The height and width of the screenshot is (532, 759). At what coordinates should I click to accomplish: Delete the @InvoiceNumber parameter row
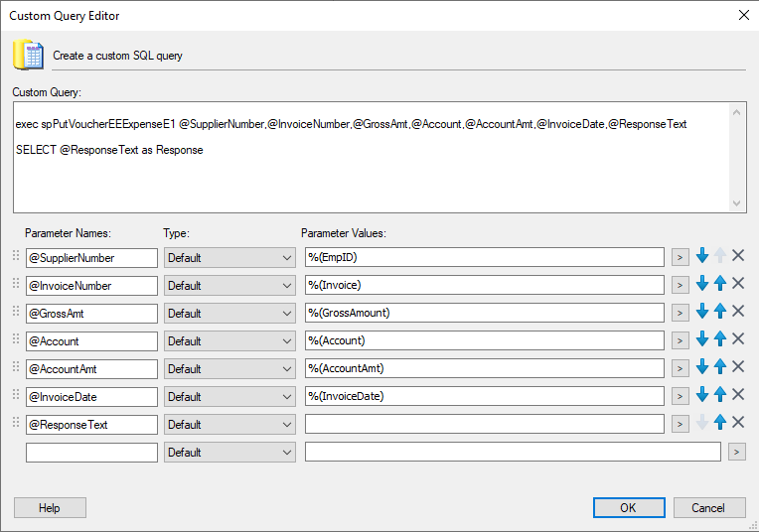738,285
